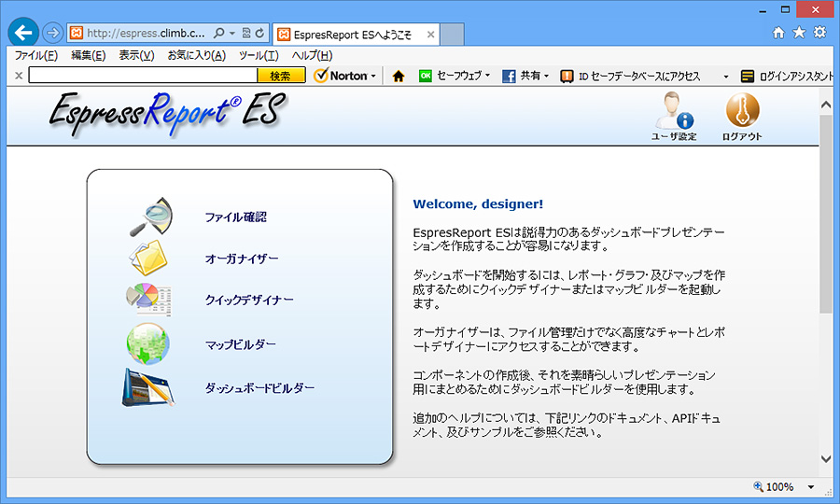
Task: Click the 100% zoom level
Action: pos(779,487)
